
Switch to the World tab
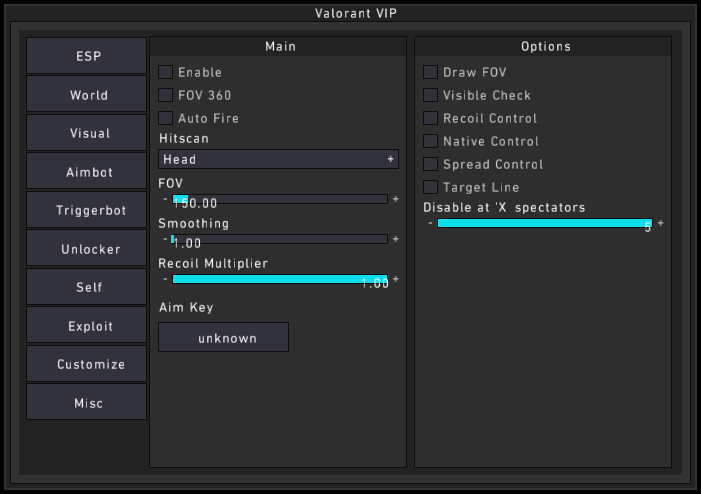coord(87,95)
